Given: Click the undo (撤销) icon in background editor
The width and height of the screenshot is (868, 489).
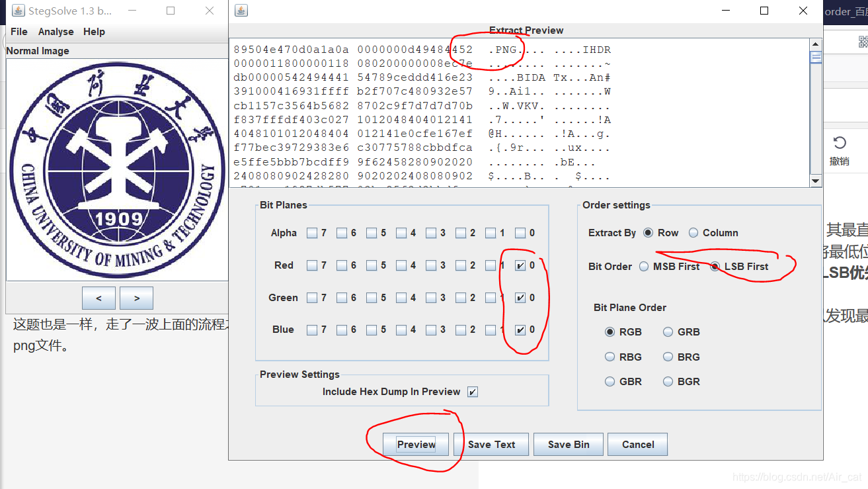Looking at the screenshot, I should pos(840,143).
